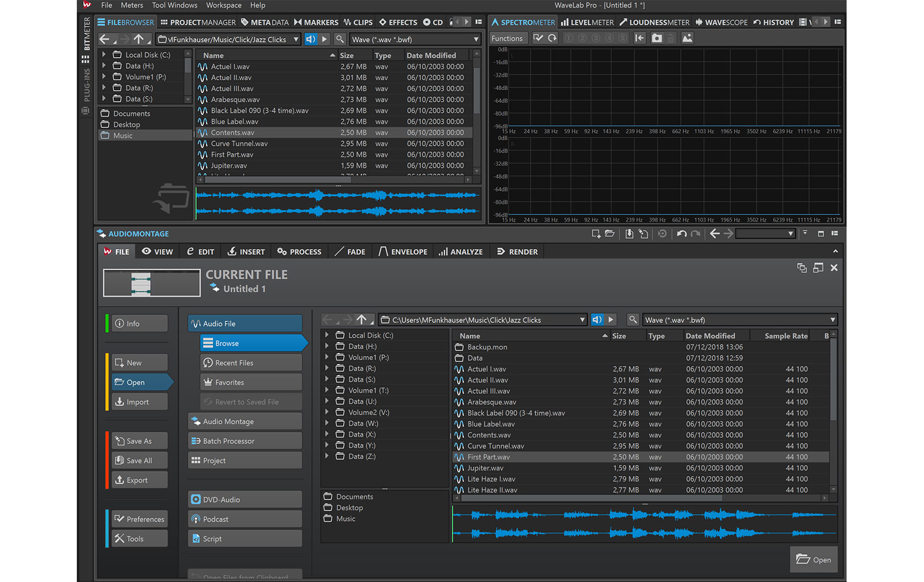Switch to the Level Meter tab
Viewport: 924px width, 582px height.
pyautogui.click(x=587, y=23)
